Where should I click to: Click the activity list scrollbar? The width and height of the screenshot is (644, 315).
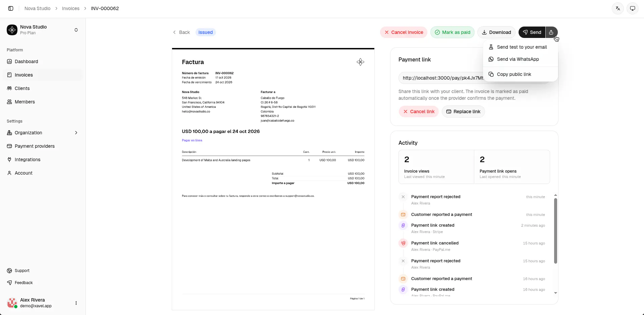coord(555,231)
